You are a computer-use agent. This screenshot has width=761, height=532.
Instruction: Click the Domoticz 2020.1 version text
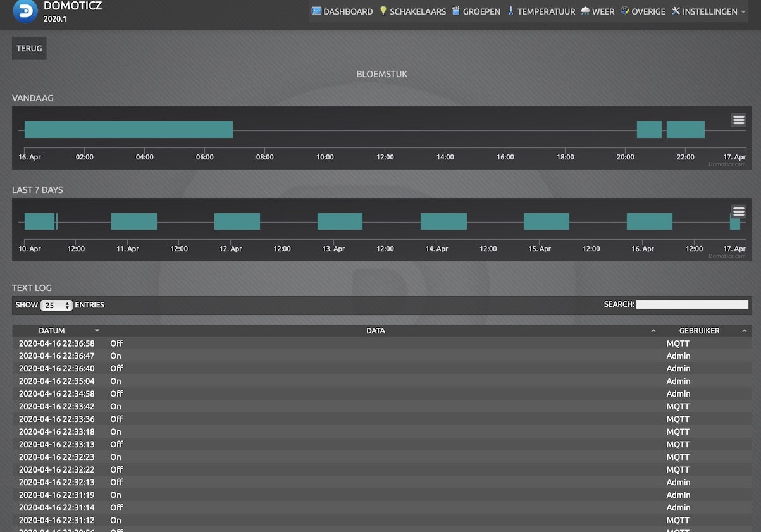click(55, 19)
